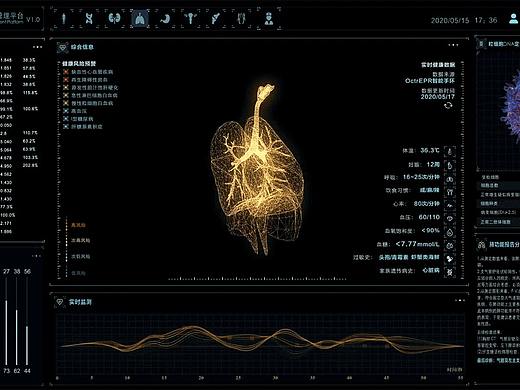Click the blood pressure icon beside 60/110
This screenshot has height=390, width=520.
(450, 219)
